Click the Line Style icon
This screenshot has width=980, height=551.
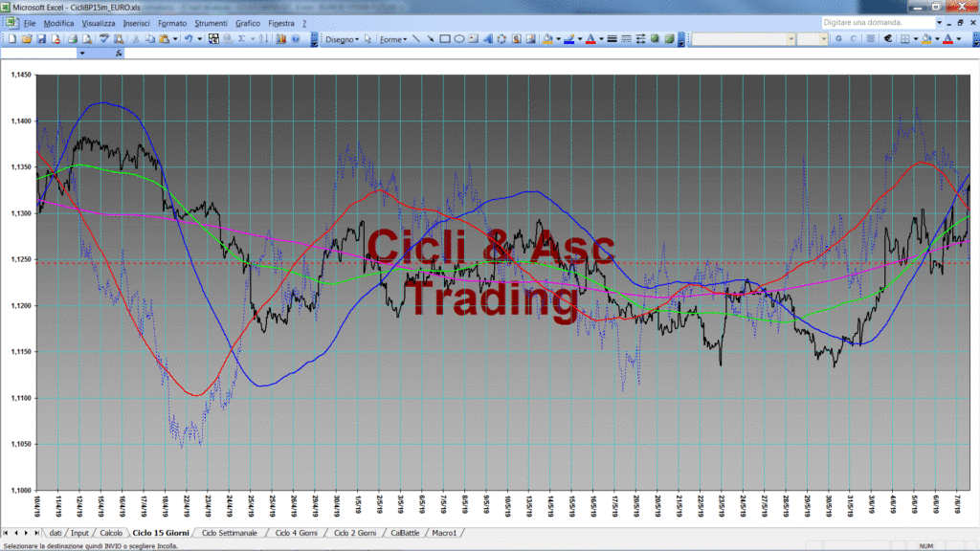[612, 39]
